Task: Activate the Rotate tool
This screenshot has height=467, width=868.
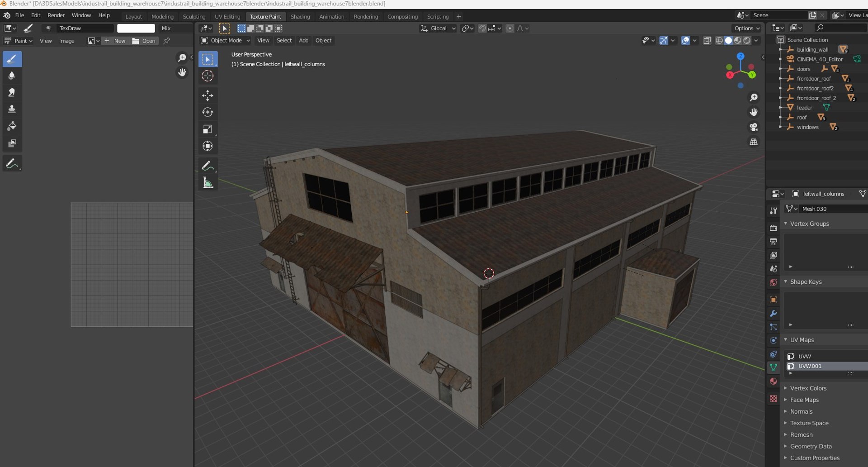Action: coord(208,112)
